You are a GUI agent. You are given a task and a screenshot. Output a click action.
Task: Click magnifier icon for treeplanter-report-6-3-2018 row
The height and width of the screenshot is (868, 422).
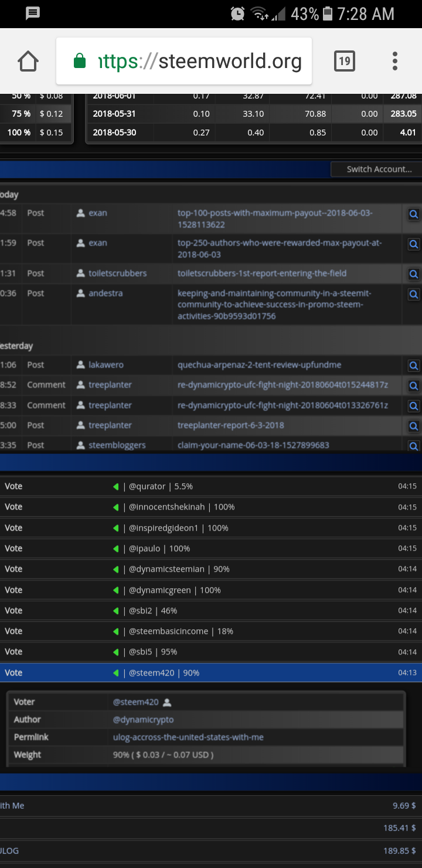point(414,426)
